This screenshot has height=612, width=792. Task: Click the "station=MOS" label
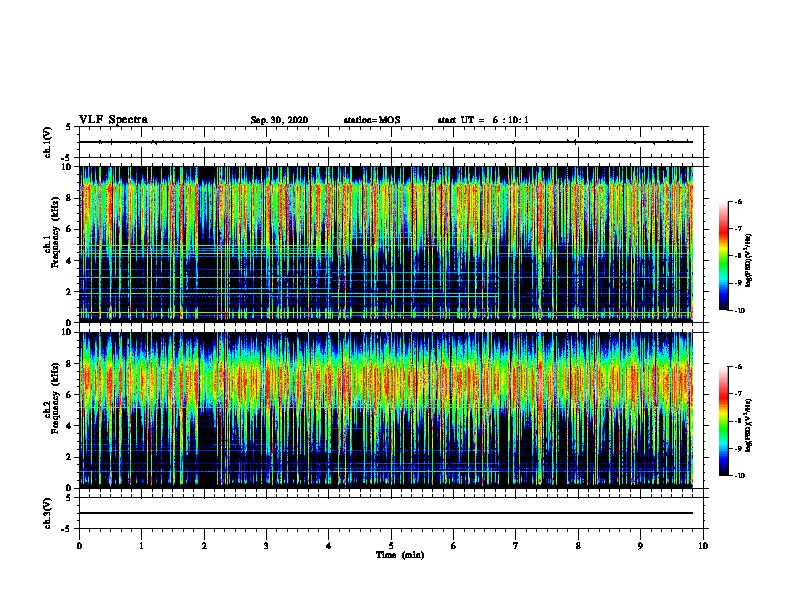[372, 120]
